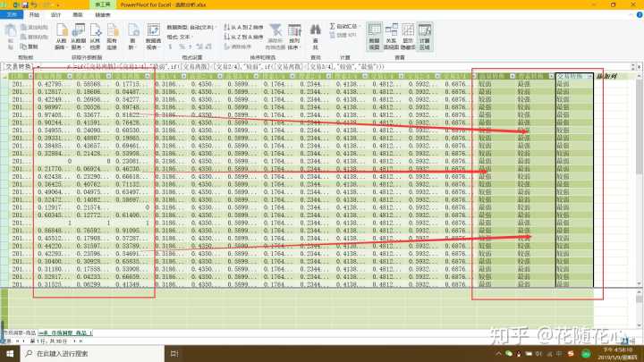Open the File (文件) menu
The width and height of the screenshot is (644, 362).
point(11,15)
